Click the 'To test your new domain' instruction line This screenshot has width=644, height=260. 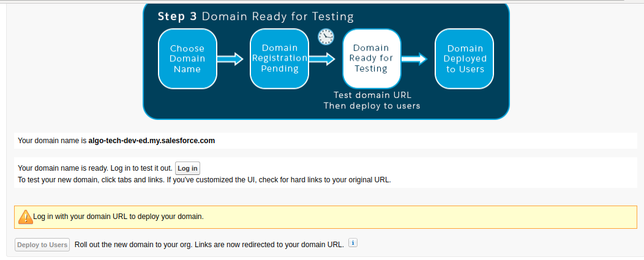pyautogui.click(x=204, y=180)
